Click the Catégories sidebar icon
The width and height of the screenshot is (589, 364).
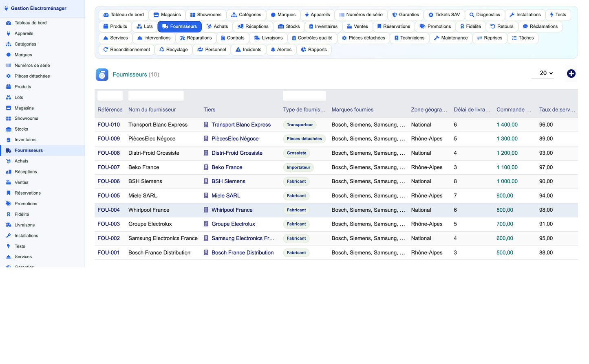tap(8, 44)
